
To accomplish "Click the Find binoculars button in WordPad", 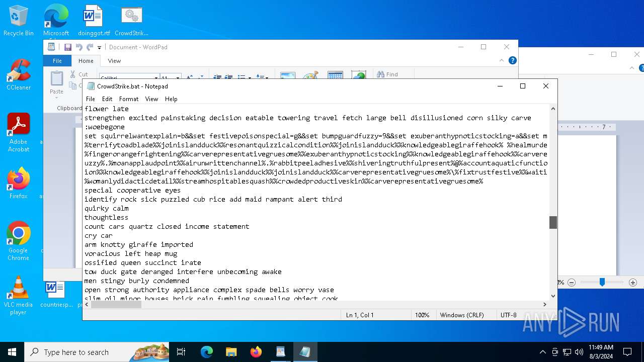I will coord(387,74).
